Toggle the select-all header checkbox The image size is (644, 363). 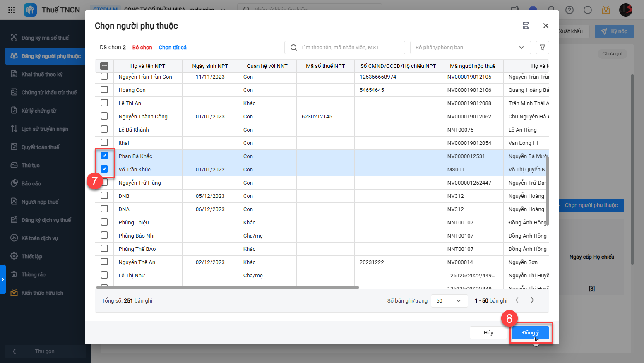pyautogui.click(x=104, y=66)
